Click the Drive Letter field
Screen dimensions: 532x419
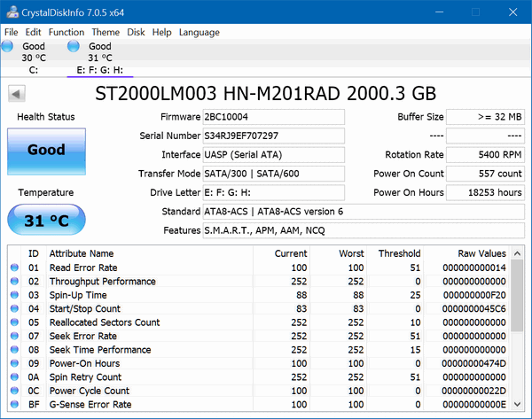[273, 192]
